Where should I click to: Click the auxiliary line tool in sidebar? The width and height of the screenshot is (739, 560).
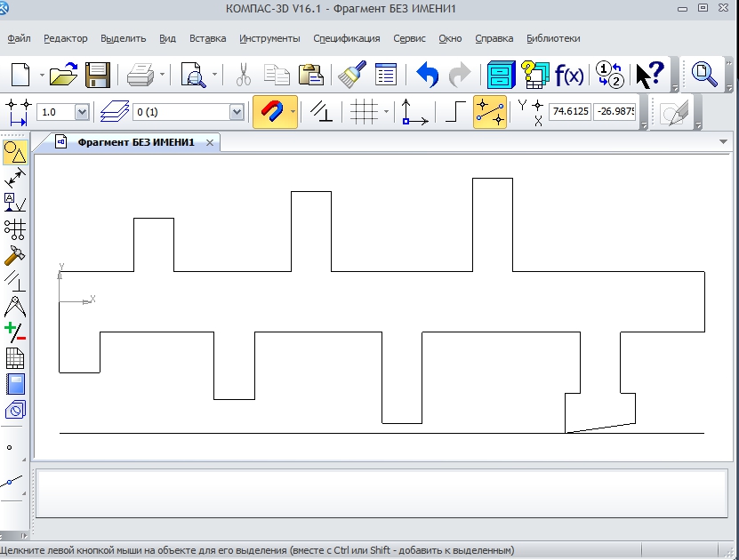(12, 482)
